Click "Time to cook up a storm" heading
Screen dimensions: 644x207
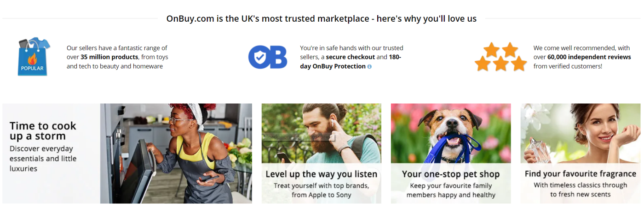(x=43, y=131)
